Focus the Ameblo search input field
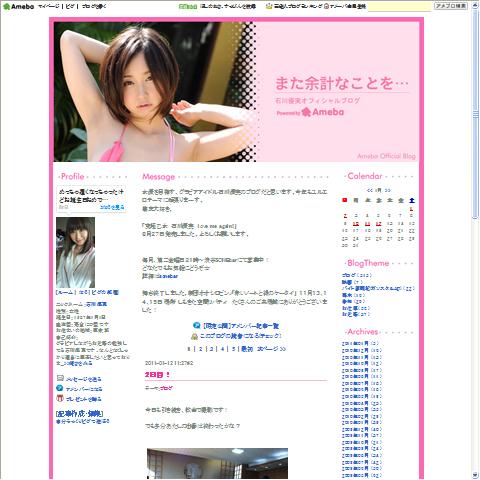 click(x=399, y=6)
